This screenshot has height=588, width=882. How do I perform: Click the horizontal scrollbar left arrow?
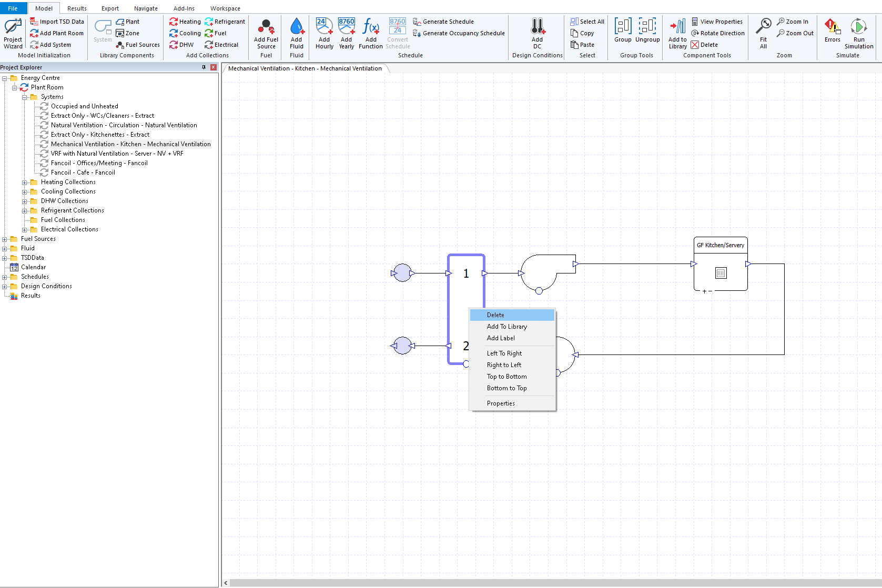(x=226, y=583)
